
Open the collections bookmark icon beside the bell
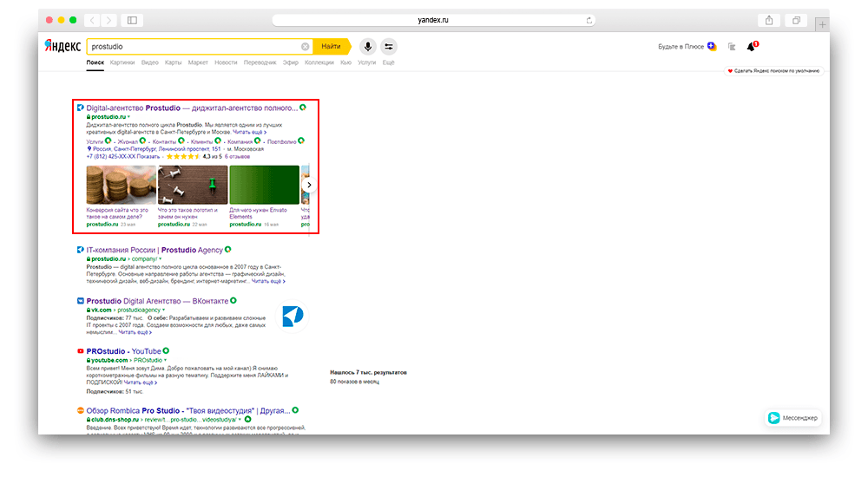pos(732,47)
